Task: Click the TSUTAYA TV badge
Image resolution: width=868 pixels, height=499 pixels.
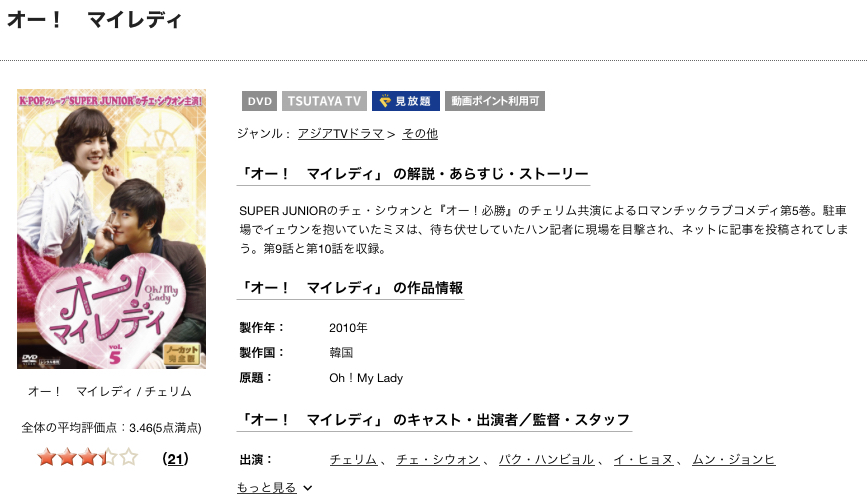Action: pyautogui.click(x=324, y=101)
